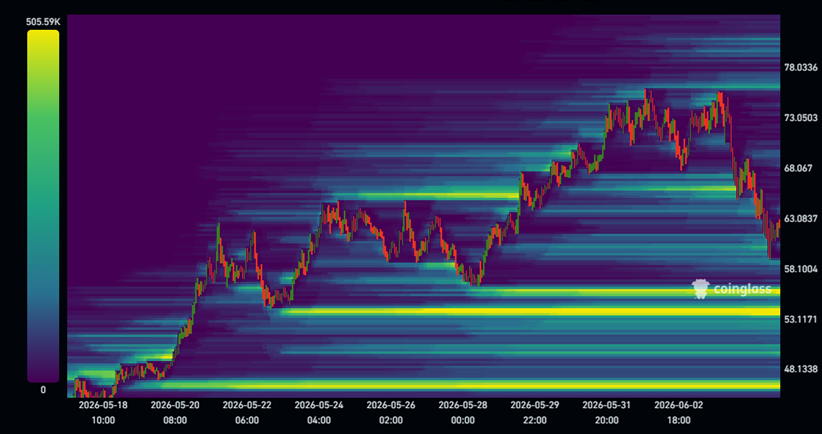
Task: Click the 68.067 price axis label
Action: [x=797, y=168]
